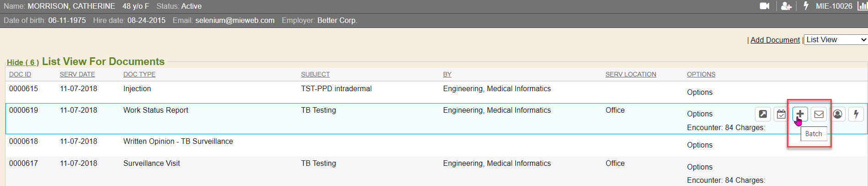Click the lightning bolt icon in header

[x=806, y=6]
